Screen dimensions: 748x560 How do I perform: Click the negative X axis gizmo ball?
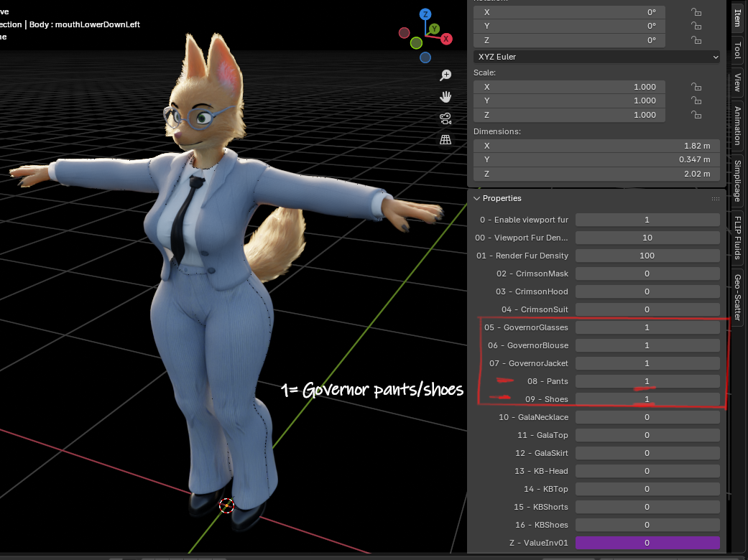tap(404, 33)
